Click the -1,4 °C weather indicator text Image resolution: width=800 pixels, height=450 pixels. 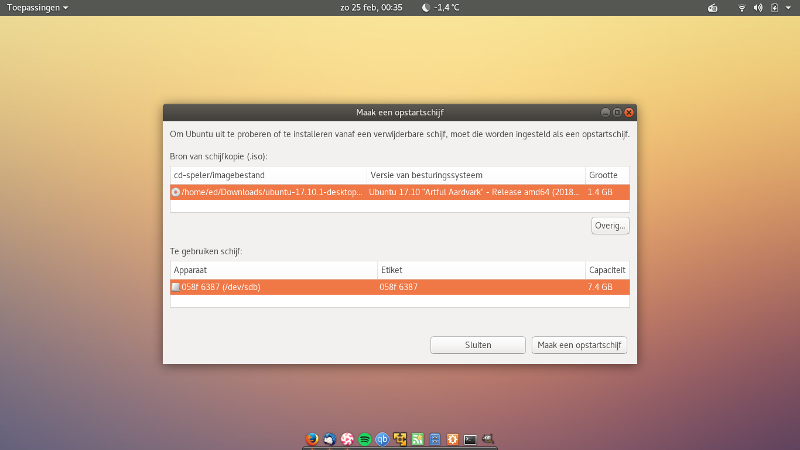[x=446, y=8]
